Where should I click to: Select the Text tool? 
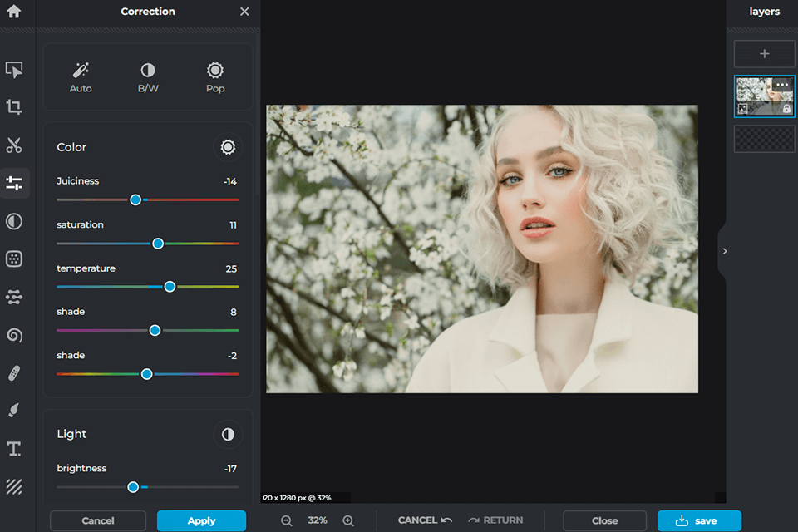click(x=14, y=449)
